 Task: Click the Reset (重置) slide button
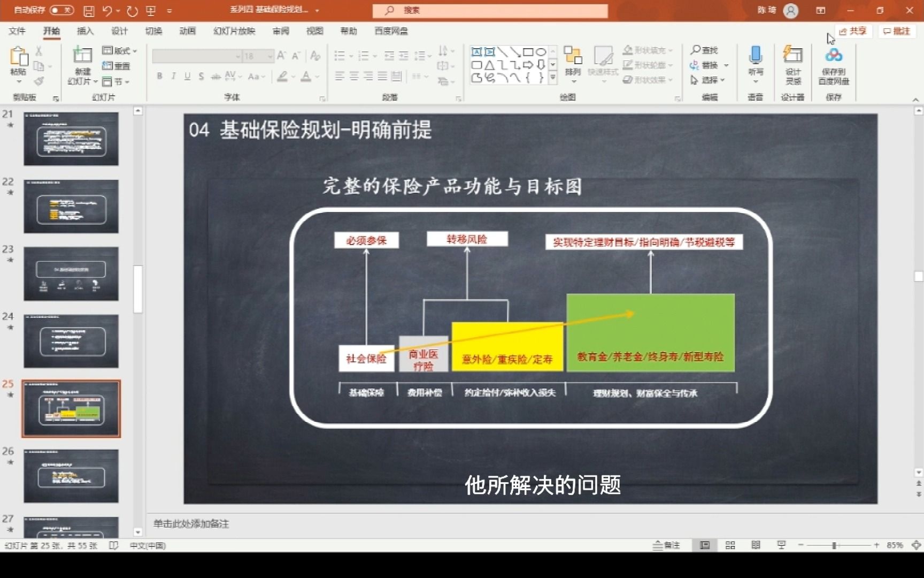116,66
